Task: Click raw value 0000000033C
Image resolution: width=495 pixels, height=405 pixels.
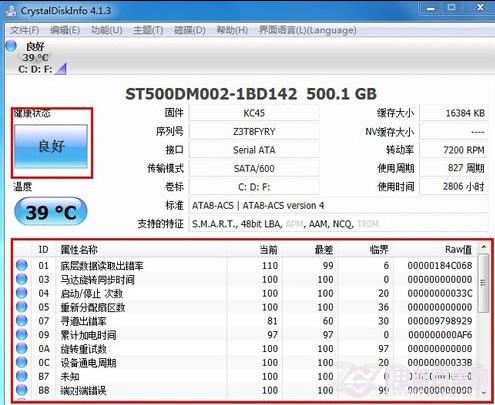Action: [440, 293]
